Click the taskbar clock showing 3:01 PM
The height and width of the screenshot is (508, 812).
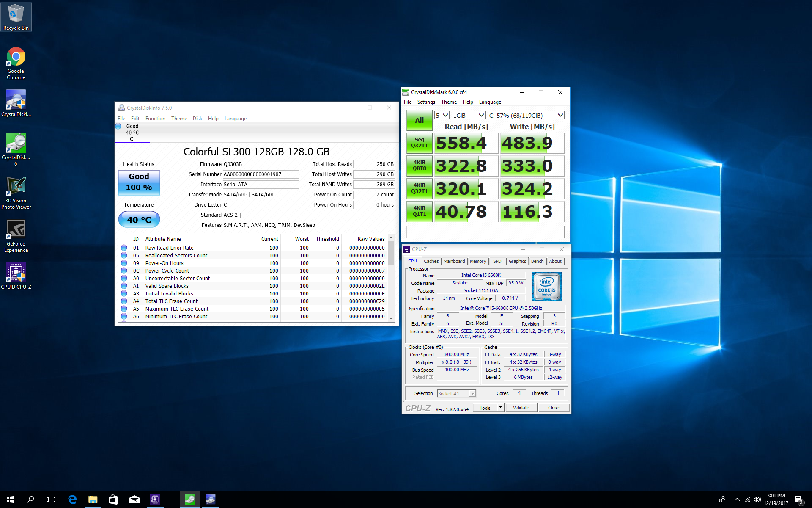pyautogui.click(x=776, y=500)
